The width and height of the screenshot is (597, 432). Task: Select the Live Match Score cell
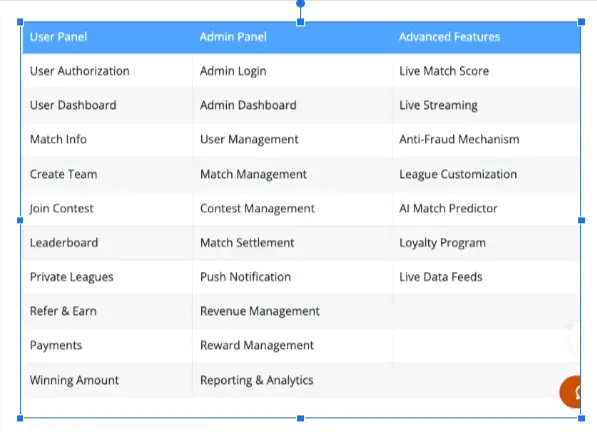pos(486,71)
